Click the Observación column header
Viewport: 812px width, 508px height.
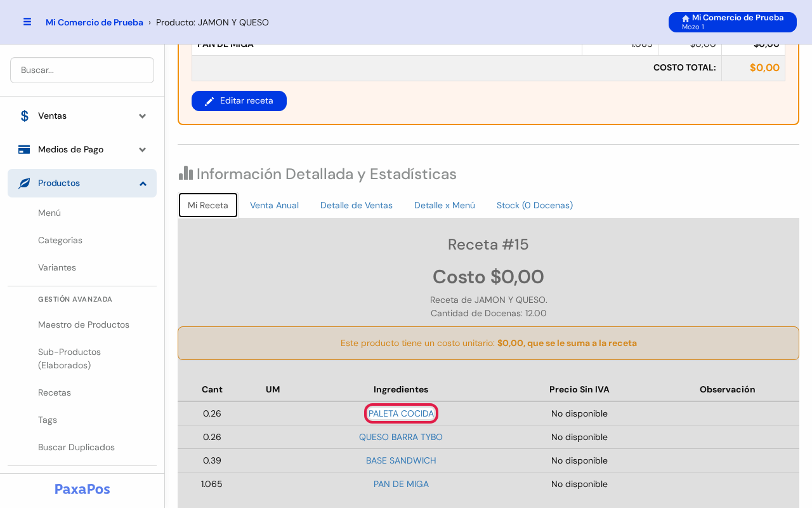point(728,389)
